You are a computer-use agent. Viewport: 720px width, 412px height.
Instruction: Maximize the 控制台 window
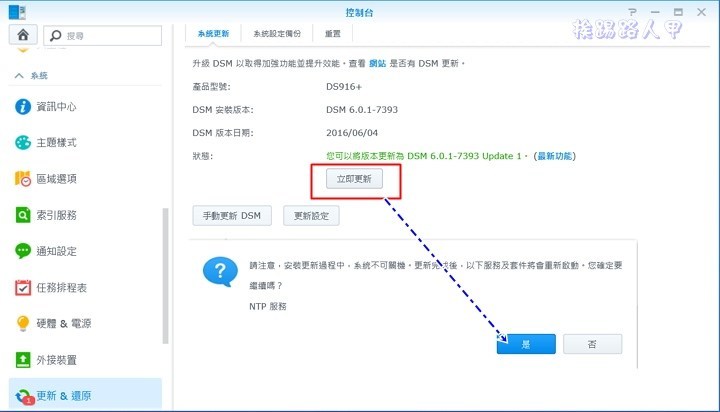678,12
